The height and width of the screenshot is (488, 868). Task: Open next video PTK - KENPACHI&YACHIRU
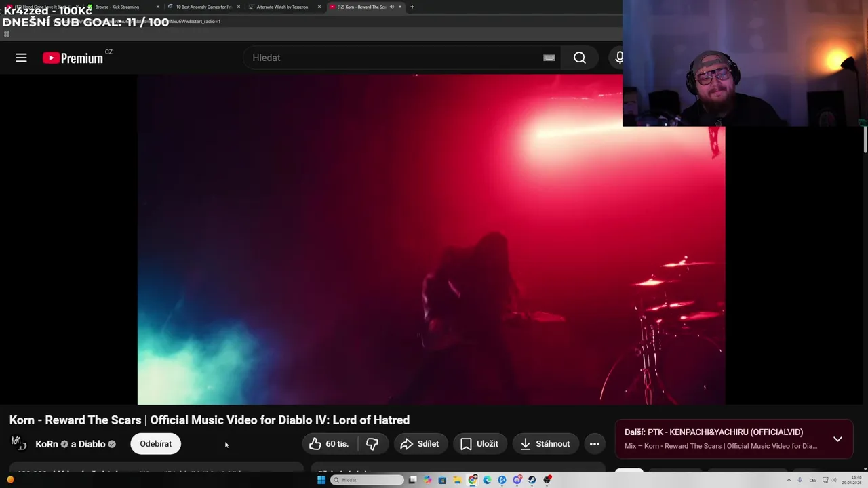(x=713, y=432)
